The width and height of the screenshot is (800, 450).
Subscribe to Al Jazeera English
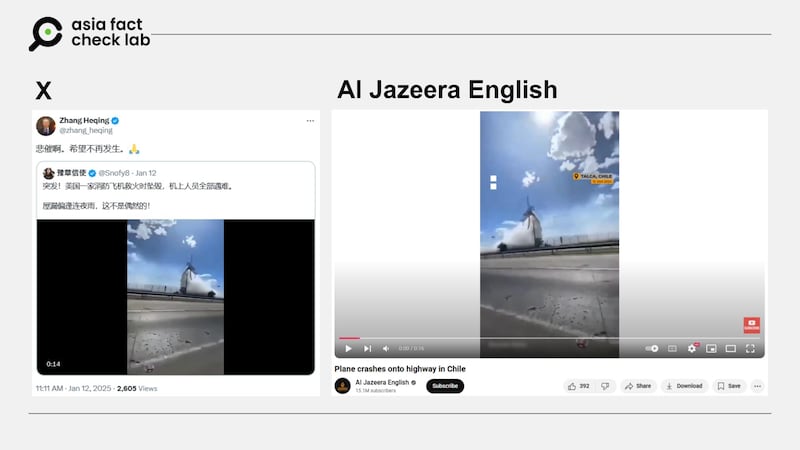tap(445, 386)
